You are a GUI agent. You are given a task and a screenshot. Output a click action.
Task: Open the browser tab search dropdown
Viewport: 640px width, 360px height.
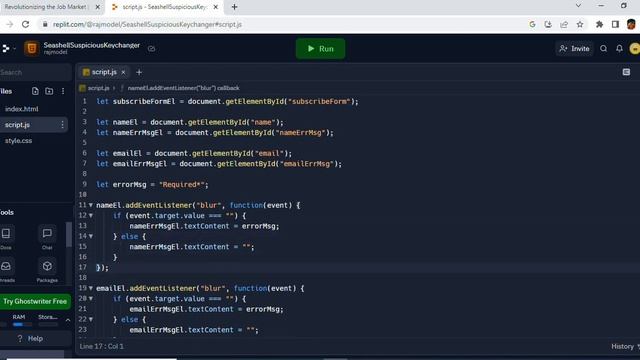click(578, 6)
